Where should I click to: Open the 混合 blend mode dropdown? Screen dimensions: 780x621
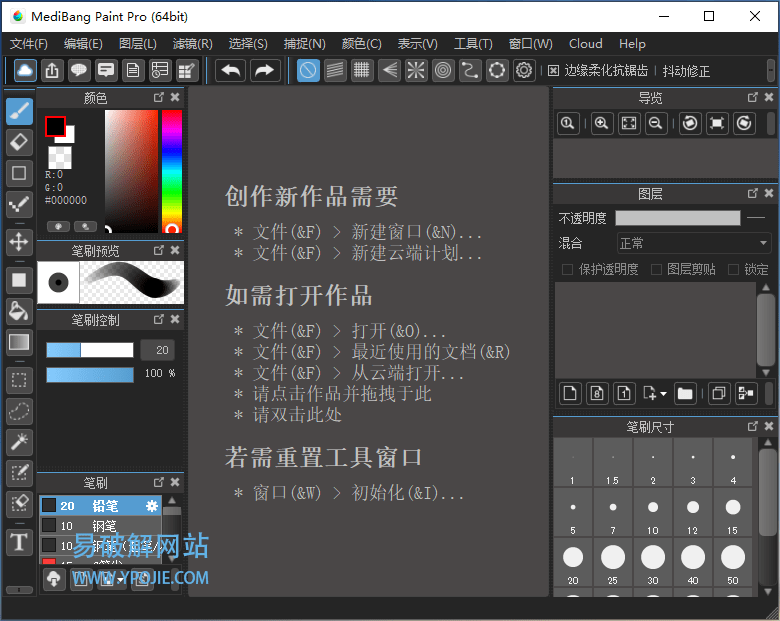693,243
